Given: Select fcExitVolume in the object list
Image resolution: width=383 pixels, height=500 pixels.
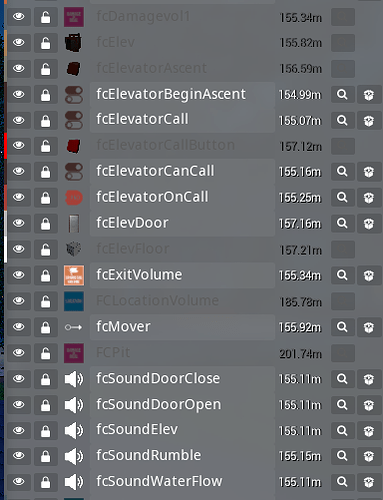Looking at the screenshot, I should (182, 275).
